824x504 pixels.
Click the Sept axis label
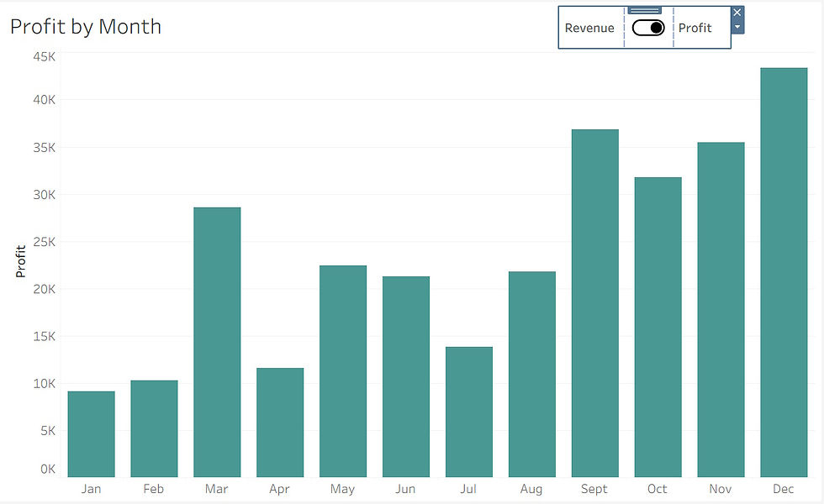coord(594,489)
